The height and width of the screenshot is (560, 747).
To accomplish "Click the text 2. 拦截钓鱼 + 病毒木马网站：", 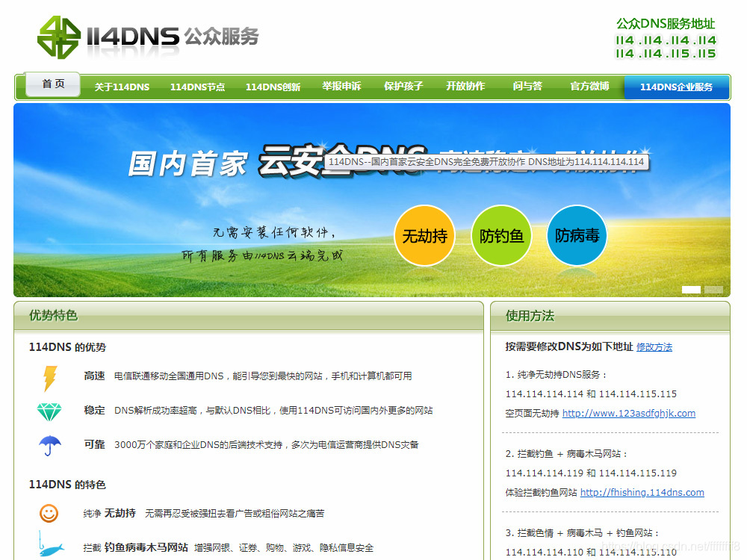I will coord(568,454).
